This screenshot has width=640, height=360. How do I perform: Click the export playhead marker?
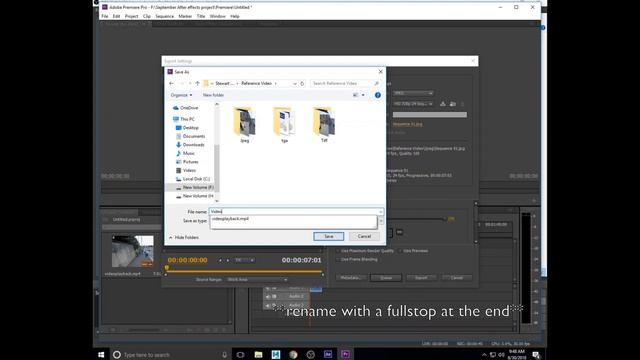[167, 268]
